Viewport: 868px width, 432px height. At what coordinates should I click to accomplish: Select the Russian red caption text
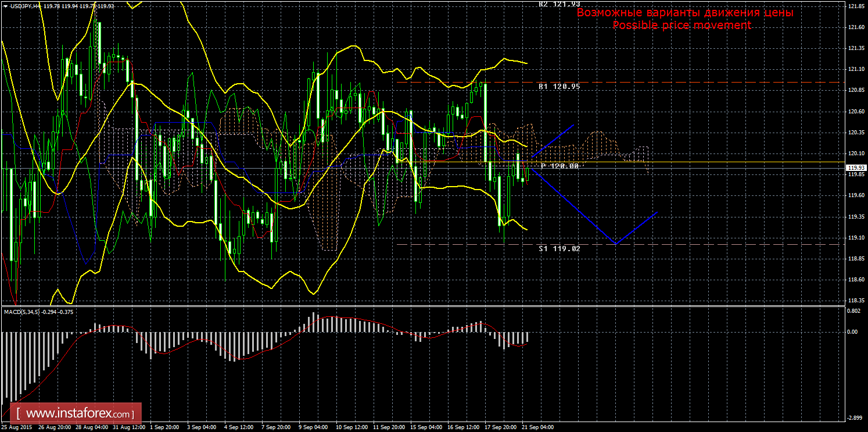coord(685,12)
